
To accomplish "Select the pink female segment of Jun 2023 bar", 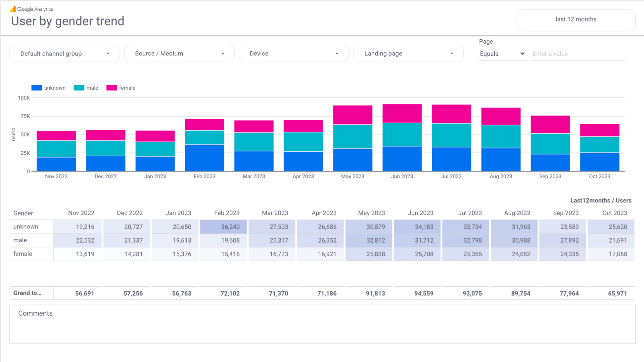I will [402, 113].
